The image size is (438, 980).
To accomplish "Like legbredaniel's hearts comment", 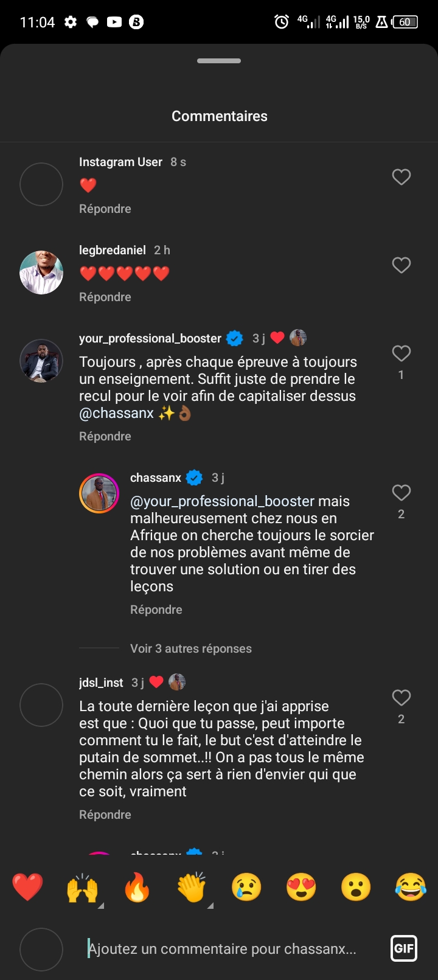I will click(x=401, y=265).
